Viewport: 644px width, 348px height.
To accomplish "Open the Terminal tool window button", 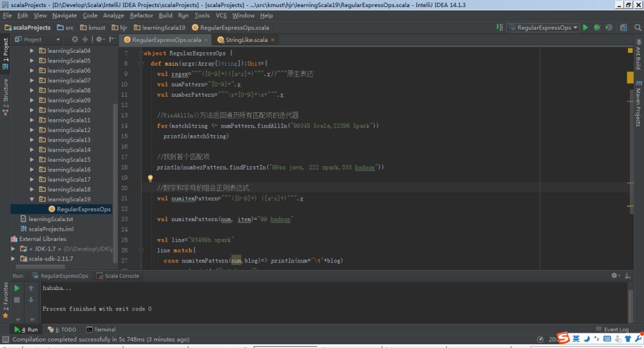I will pyautogui.click(x=100, y=329).
